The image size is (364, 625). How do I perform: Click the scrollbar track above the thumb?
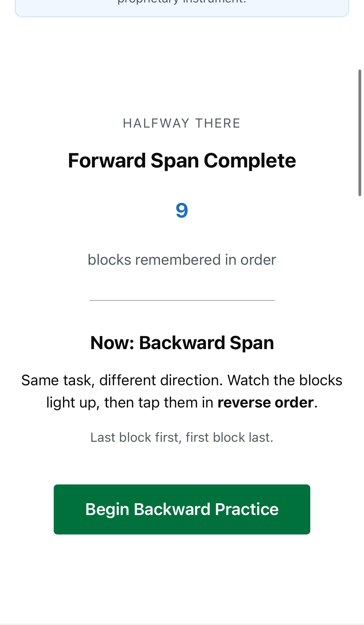click(360, 37)
